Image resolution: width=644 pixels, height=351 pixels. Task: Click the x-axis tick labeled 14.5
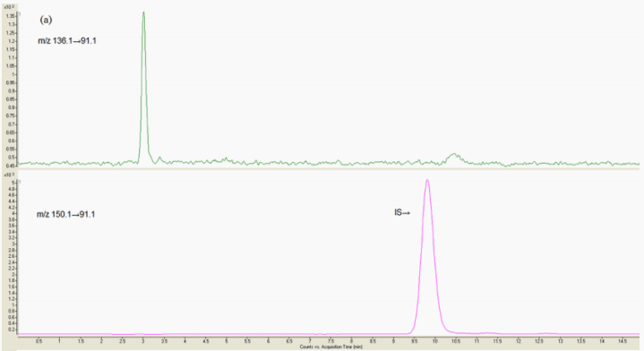click(623, 341)
